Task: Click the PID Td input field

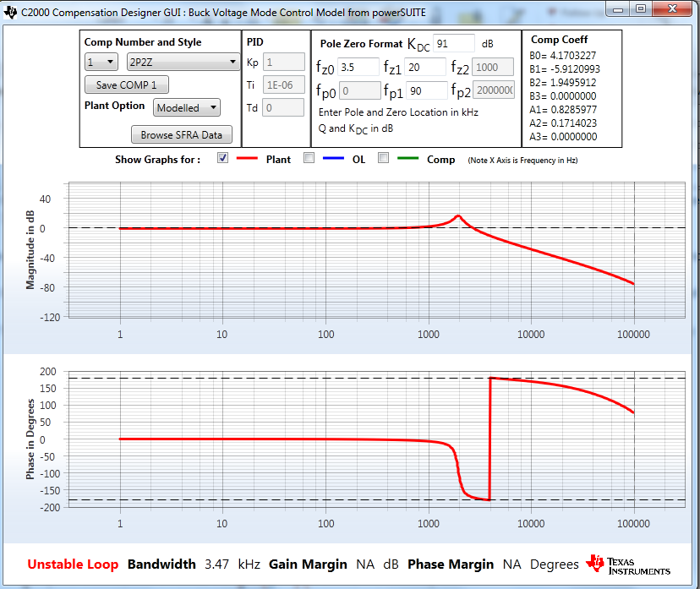Action: click(x=283, y=107)
